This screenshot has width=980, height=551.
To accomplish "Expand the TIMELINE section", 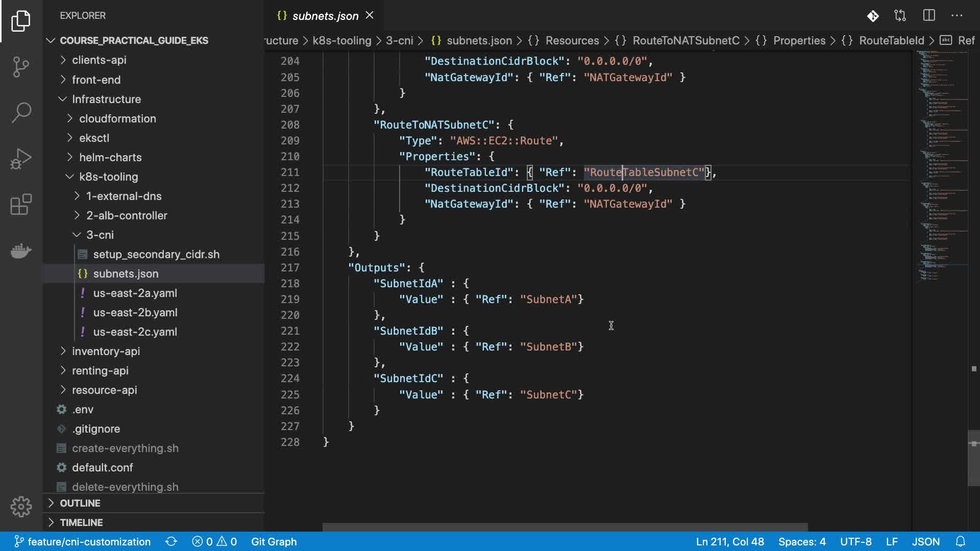I will (81, 522).
